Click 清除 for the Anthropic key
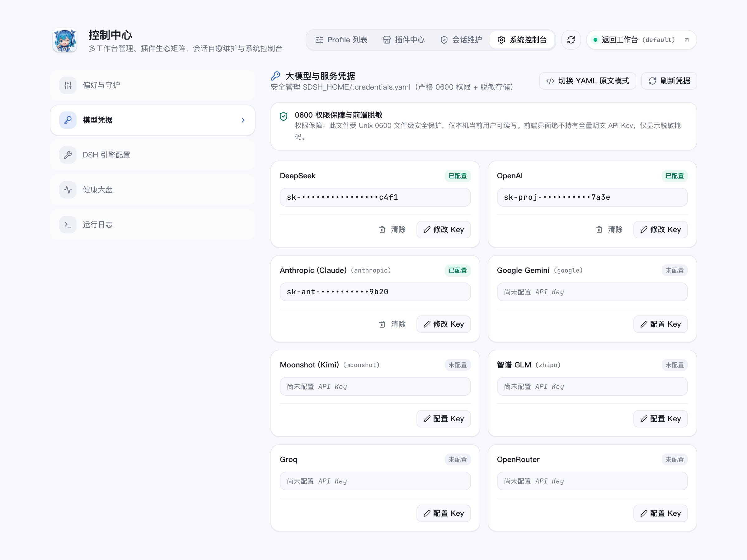Screen dimensions: 747x560 tap(392, 324)
